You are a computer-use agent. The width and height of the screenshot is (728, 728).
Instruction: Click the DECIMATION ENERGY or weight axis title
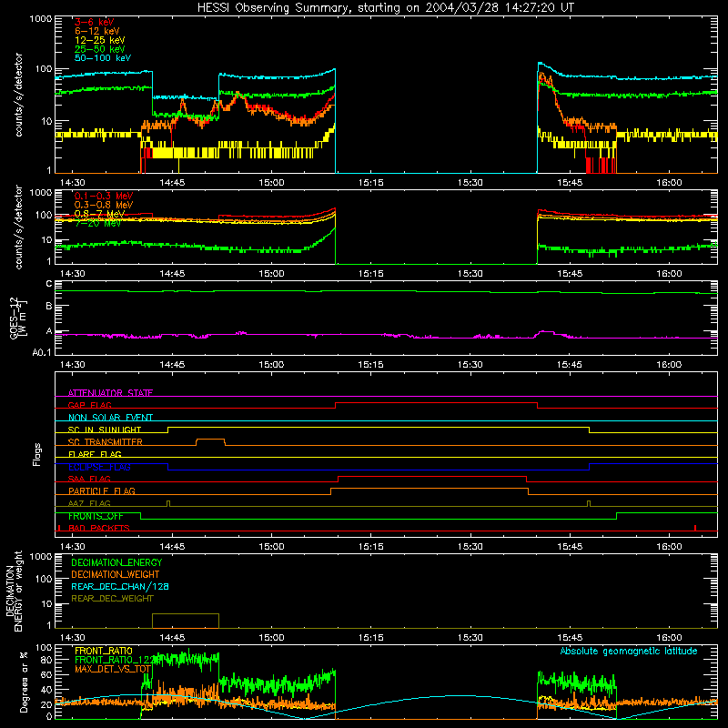tap(14, 591)
